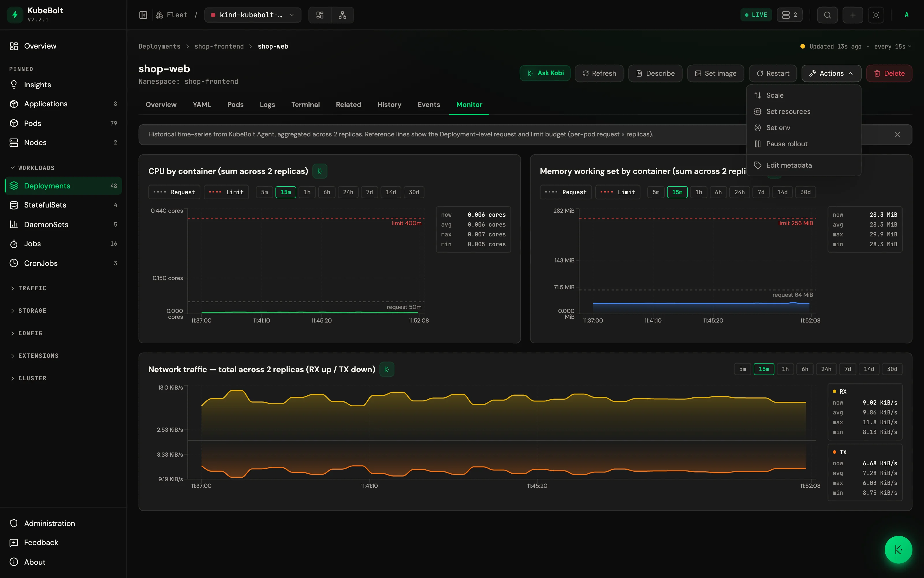This screenshot has height=578, width=924.
Task: Open the grid view icon in top bar
Action: (x=320, y=15)
